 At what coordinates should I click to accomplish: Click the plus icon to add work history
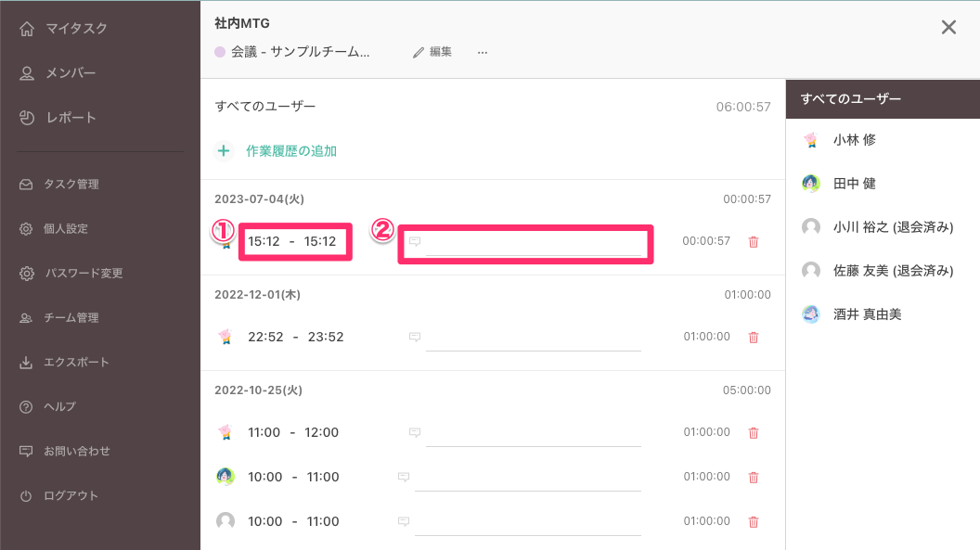click(x=223, y=150)
